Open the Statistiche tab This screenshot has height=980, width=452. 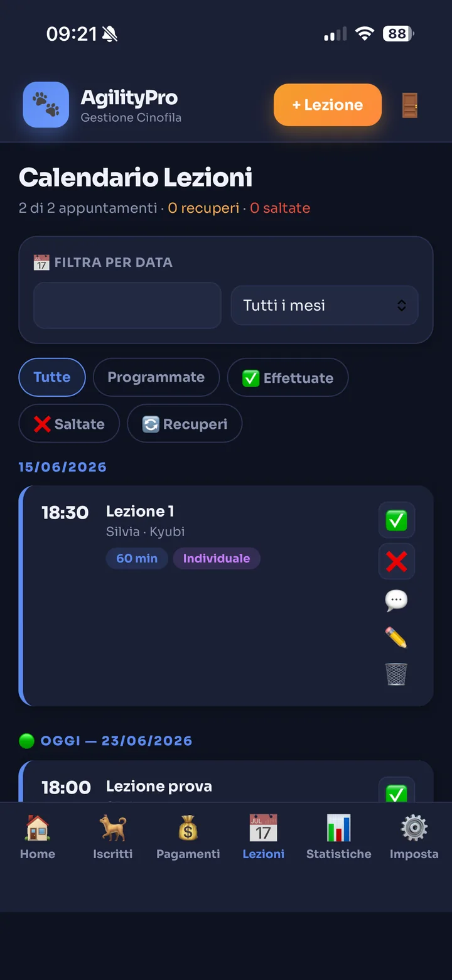tap(339, 837)
